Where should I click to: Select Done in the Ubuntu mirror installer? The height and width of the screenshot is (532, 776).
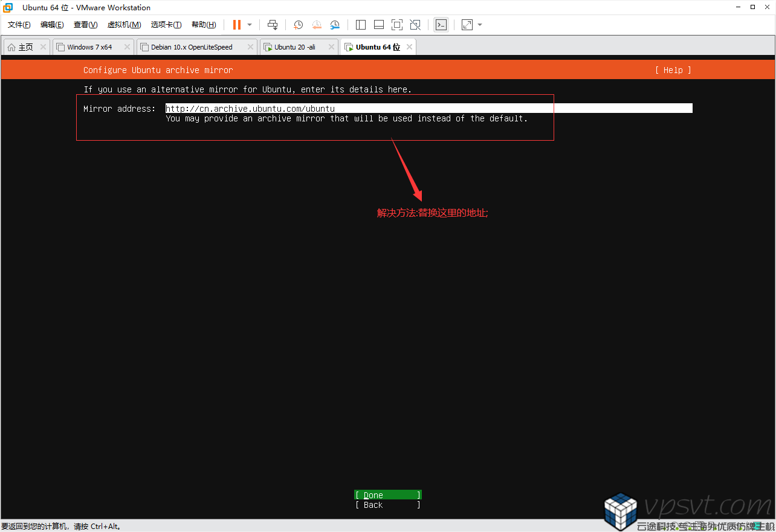[387, 494]
